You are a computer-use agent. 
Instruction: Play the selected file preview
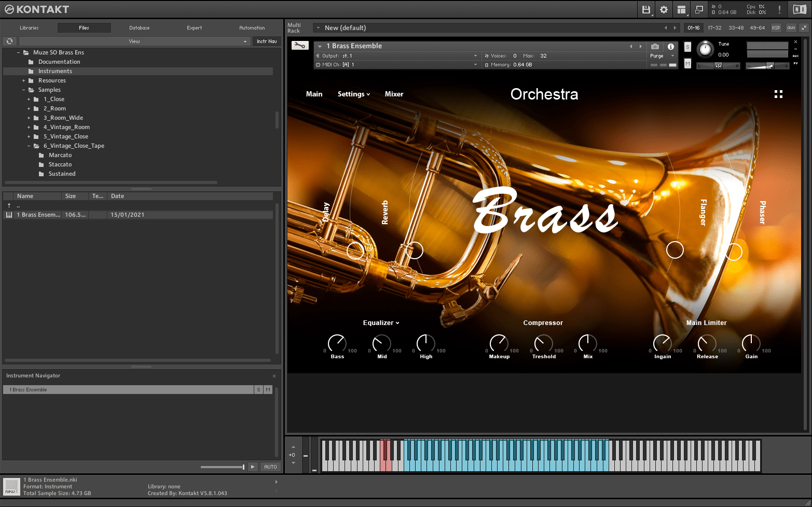[x=253, y=467]
